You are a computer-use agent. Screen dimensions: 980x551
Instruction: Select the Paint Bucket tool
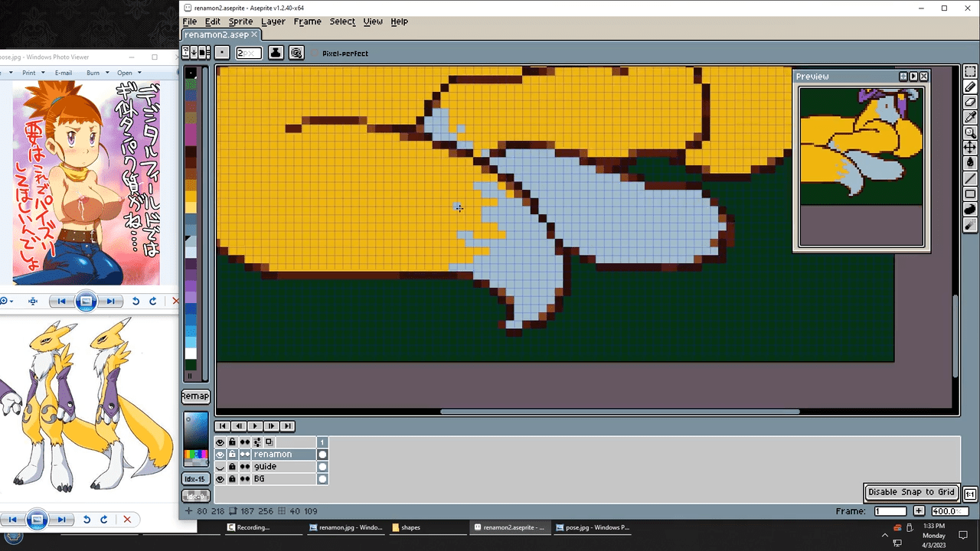pyautogui.click(x=970, y=162)
